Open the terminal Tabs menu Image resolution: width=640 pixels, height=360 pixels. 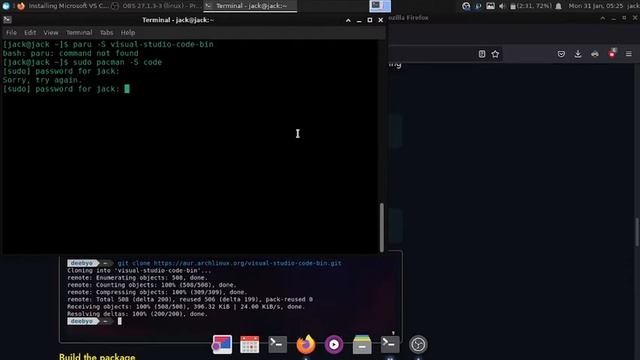(106, 33)
